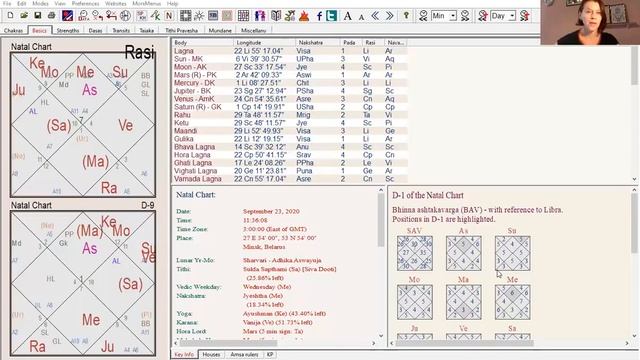Open the KP bottom tab
640x360 pixels.
tap(270, 355)
